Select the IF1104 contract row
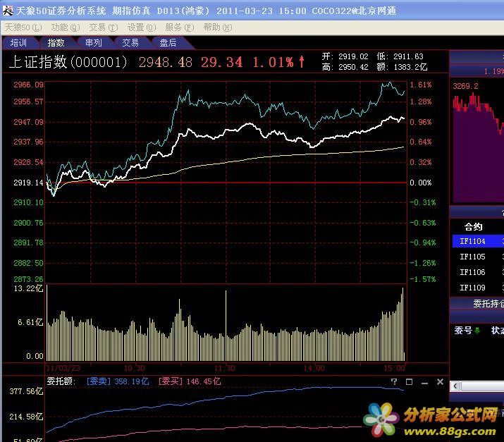Image resolution: width=504 pixels, height=442 pixels. 478,241
